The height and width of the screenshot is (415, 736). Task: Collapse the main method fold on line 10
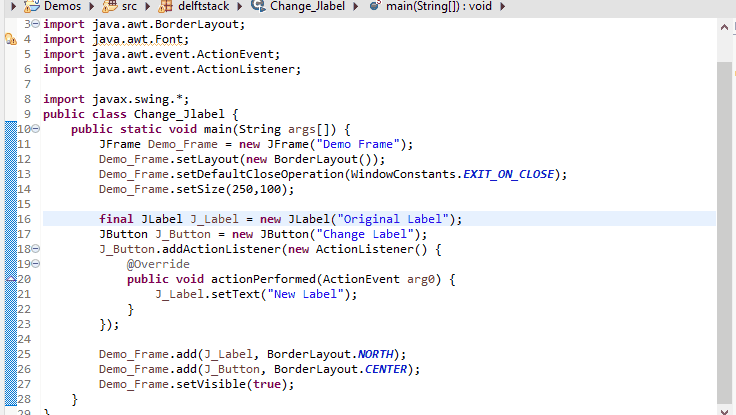click(36, 129)
